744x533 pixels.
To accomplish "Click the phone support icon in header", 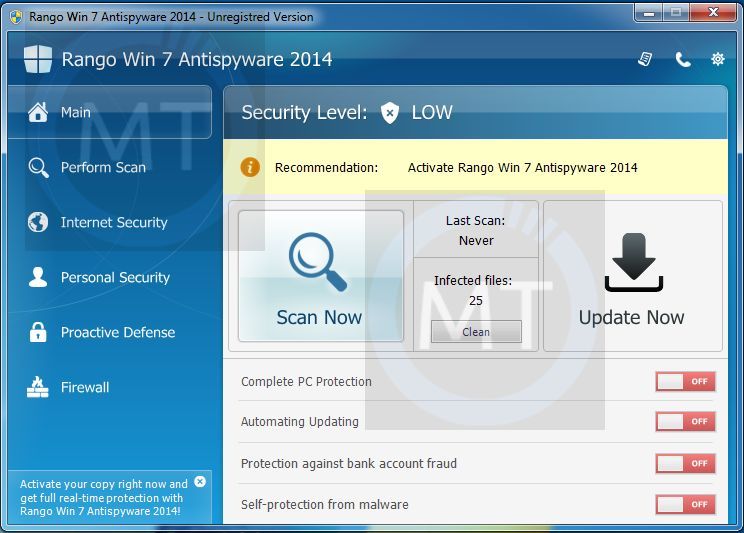I will (683, 59).
